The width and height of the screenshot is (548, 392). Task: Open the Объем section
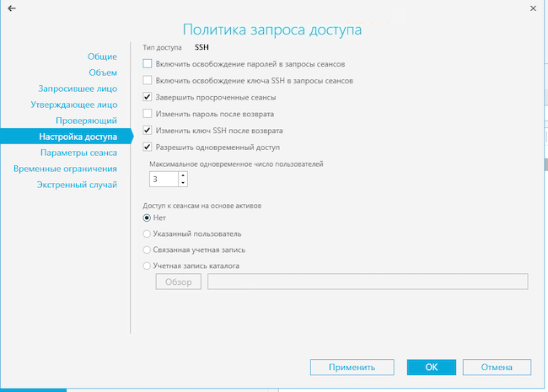pyautogui.click(x=103, y=72)
